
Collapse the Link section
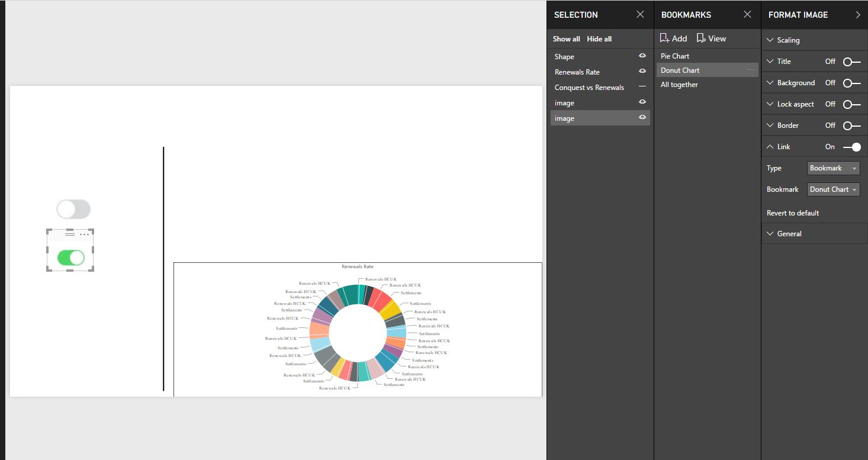[770, 147]
